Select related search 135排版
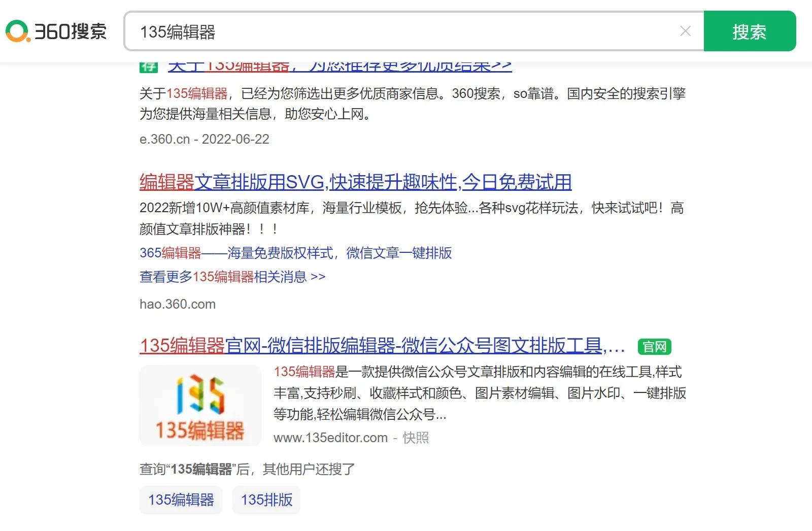Image resolution: width=812 pixels, height=531 pixels. tap(266, 500)
